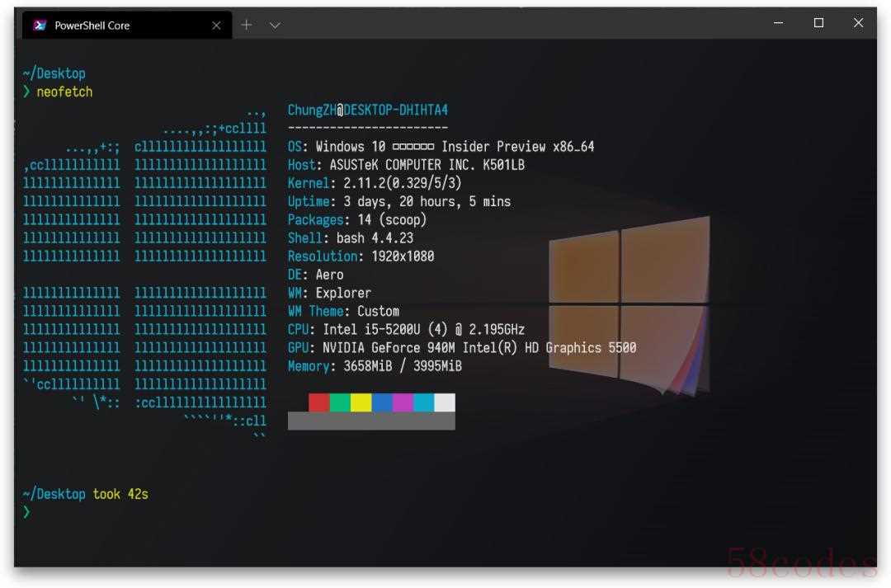Screen dimensions: 891x588
Task: Close the terminal window
Action: (x=858, y=24)
